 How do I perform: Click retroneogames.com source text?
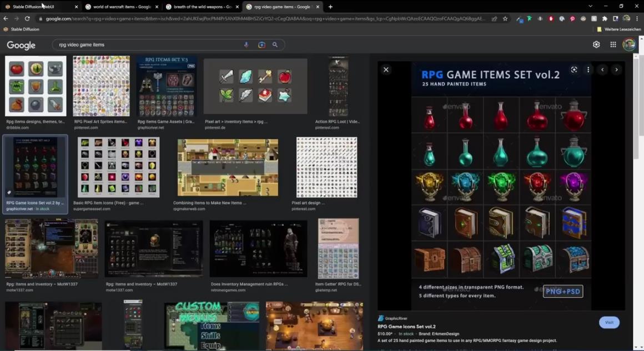tap(228, 290)
